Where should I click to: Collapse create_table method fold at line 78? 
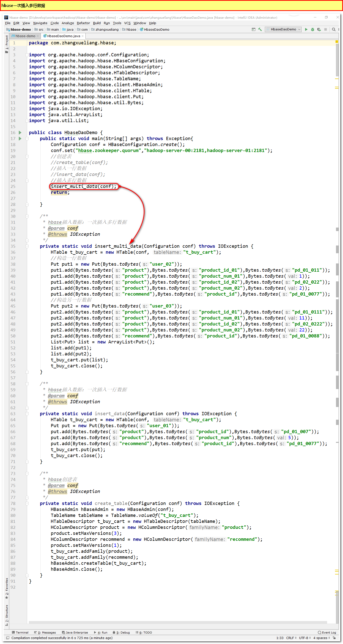(27, 503)
